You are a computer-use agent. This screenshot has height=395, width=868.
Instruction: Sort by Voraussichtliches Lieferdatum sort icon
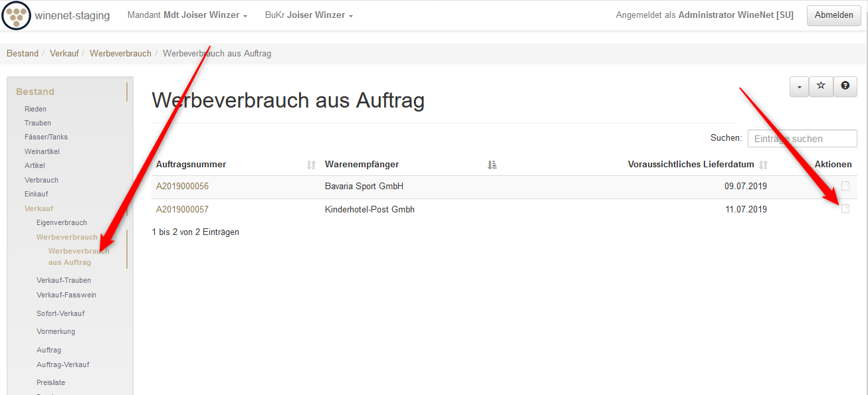click(764, 165)
